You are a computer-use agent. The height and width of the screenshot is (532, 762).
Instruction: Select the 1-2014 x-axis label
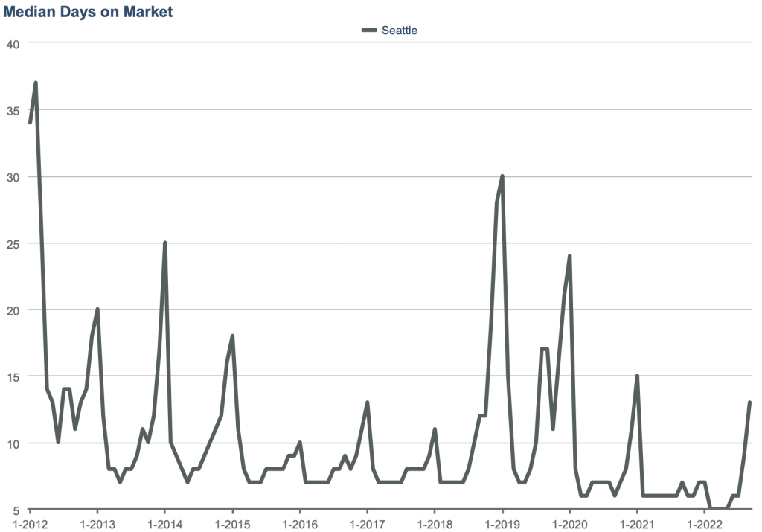[x=164, y=523]
